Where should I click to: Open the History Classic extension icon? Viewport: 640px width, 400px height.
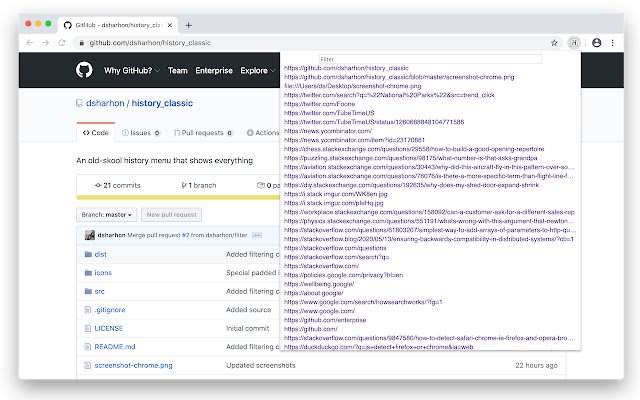pos(574,42)
